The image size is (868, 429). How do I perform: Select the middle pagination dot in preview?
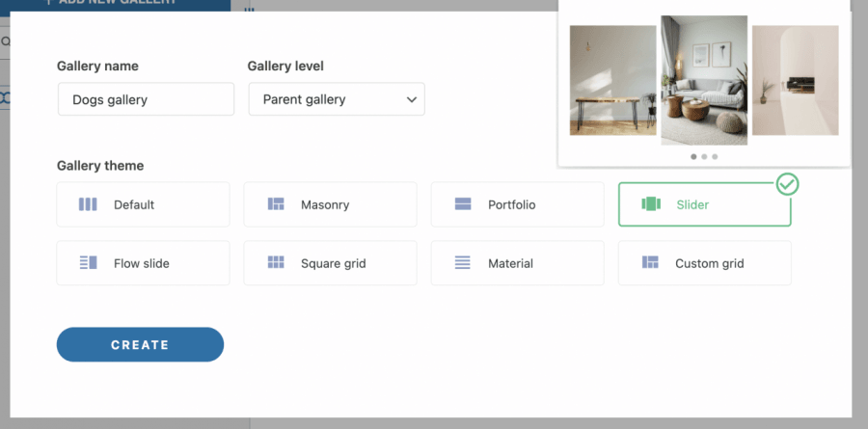click(x=704, y=156)
